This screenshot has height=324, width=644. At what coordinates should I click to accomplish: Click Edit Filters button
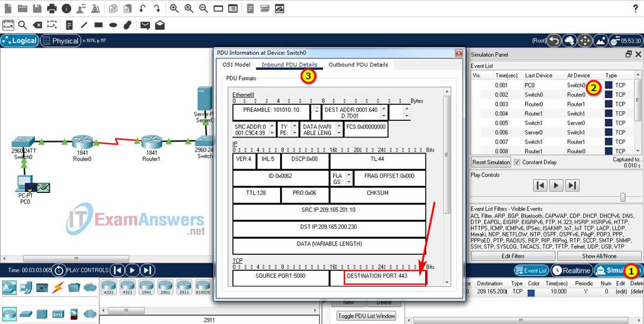click(513, 256)
